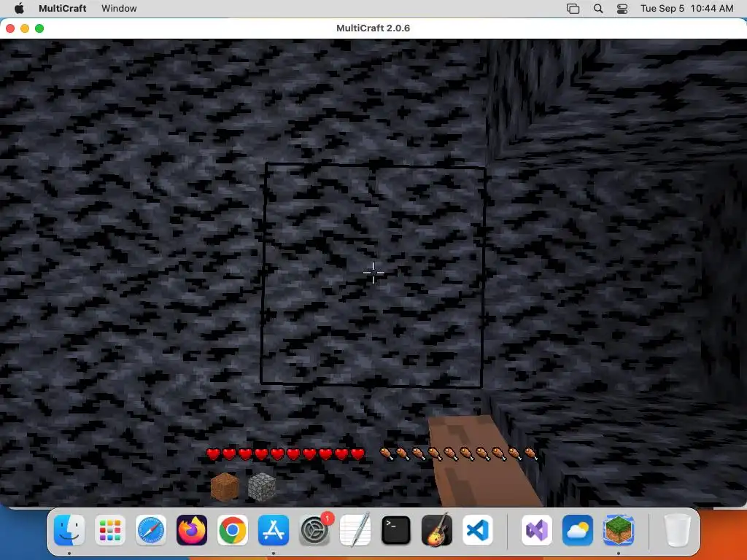Open Launchpad from the Dock

110,530
